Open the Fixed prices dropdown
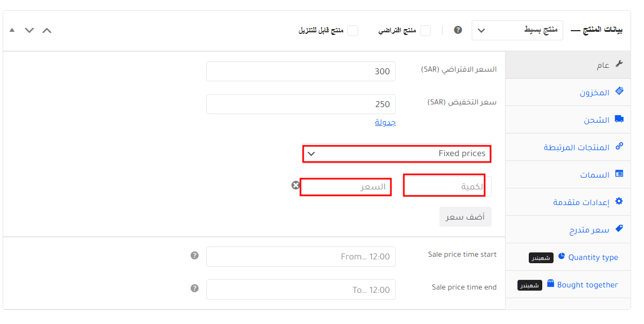This screenshot has height=324, width=644. point(397,154)
